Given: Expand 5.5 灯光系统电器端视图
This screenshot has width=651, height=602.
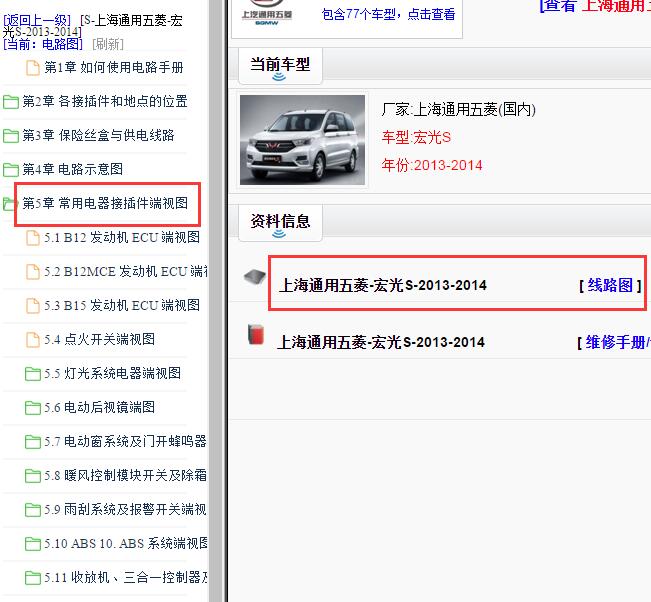Looking at the screenshot, I should (x=113, y=374).
